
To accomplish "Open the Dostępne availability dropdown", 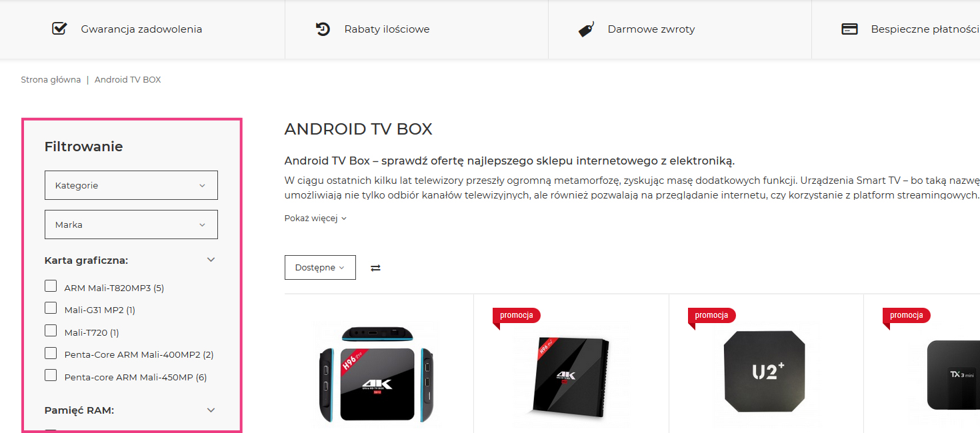I will 320,267.
